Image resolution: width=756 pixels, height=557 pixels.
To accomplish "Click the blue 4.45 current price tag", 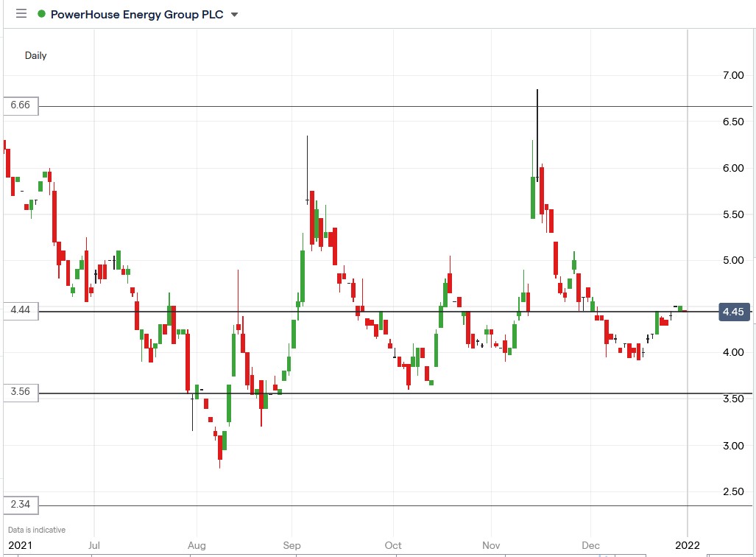I will click(x=732, y=312).
